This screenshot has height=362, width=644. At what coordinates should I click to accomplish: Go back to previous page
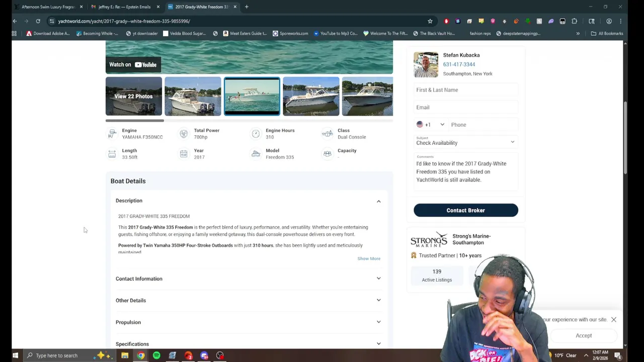[x=15, y=21]
